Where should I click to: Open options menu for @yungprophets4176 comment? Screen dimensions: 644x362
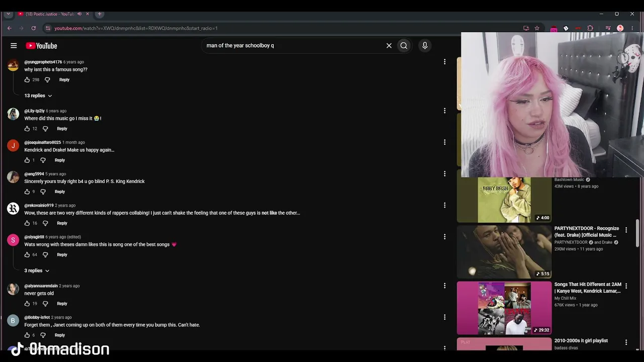tap(444, 62)
